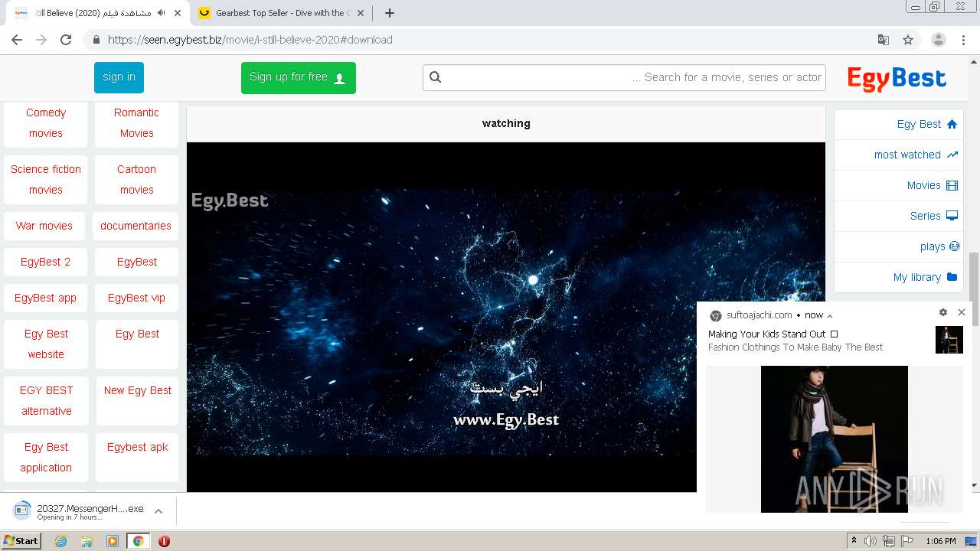Click Egy Best website link
Viewport: 980px width, 551px height.
pos(46,344)
